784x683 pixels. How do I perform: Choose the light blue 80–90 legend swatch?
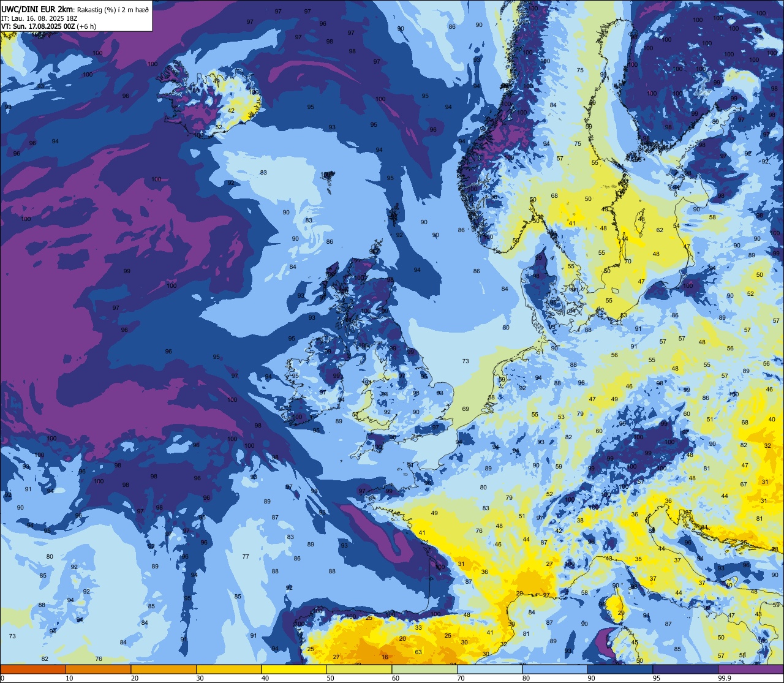click(555, 669)
